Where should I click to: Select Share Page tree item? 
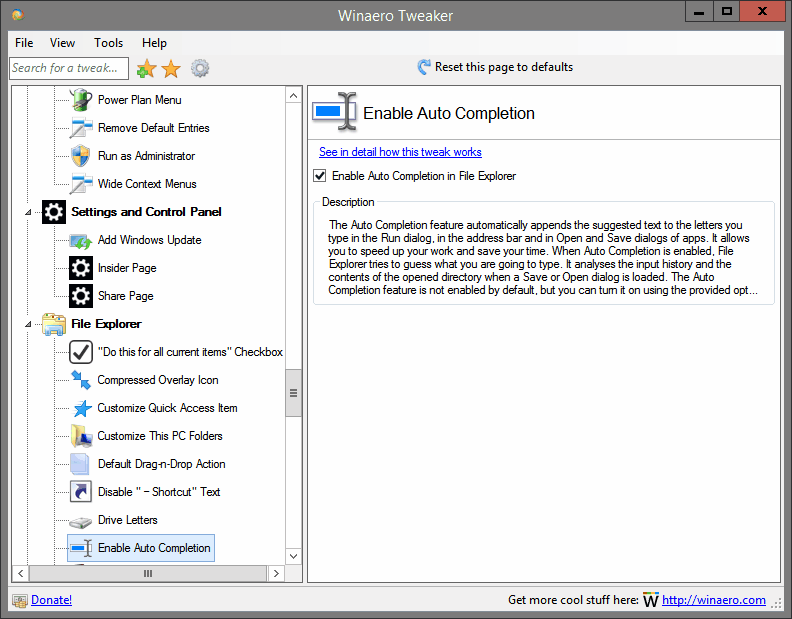pos(126,296)
